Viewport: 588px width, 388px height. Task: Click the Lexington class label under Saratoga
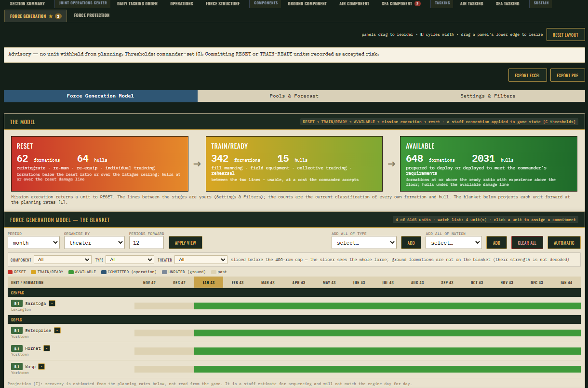(x=21, y=309)
